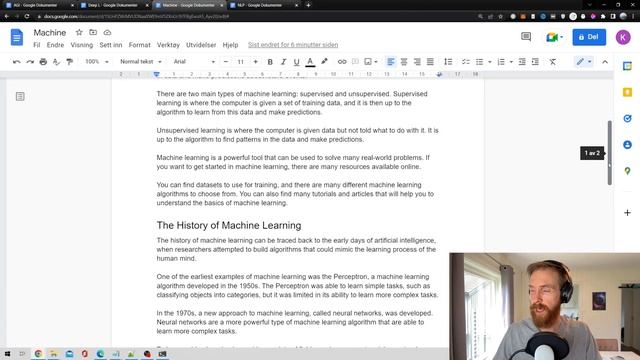Insert a numbered list
This screenshot has width=640, height=360.
coord(501,62)
